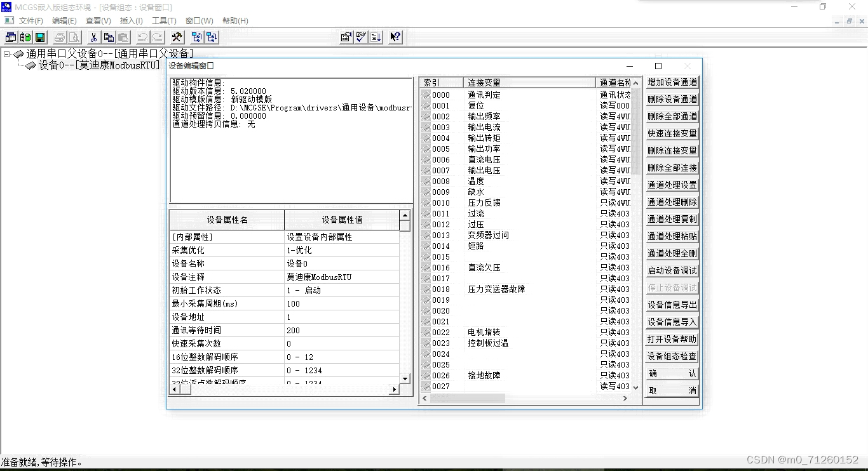Image resolution: width=868 pixels, height=471 pixels.
Task: Select index cell 0026
Action: [x=441, y=376]
